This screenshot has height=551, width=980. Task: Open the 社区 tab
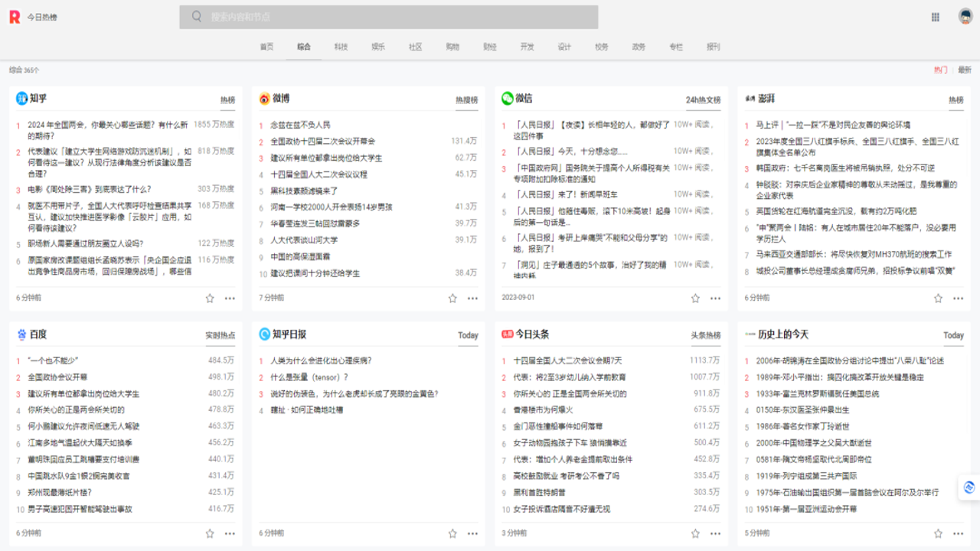[416, 47]
